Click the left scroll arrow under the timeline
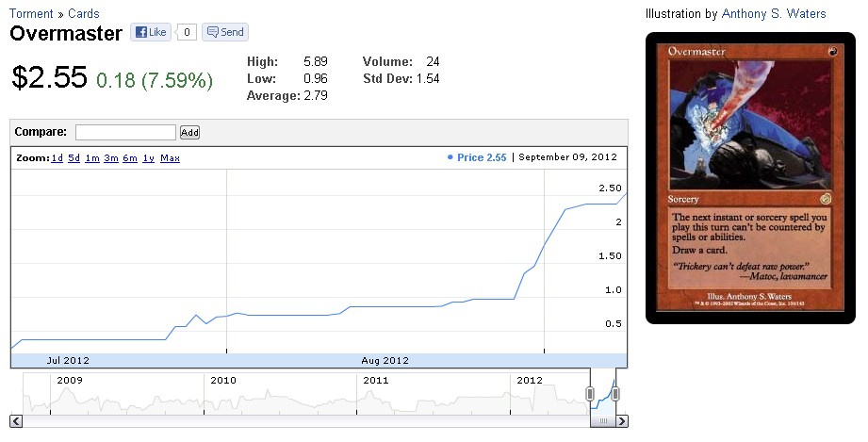The height and width of the screenshot is (442, 868). [x=16, y=421]
